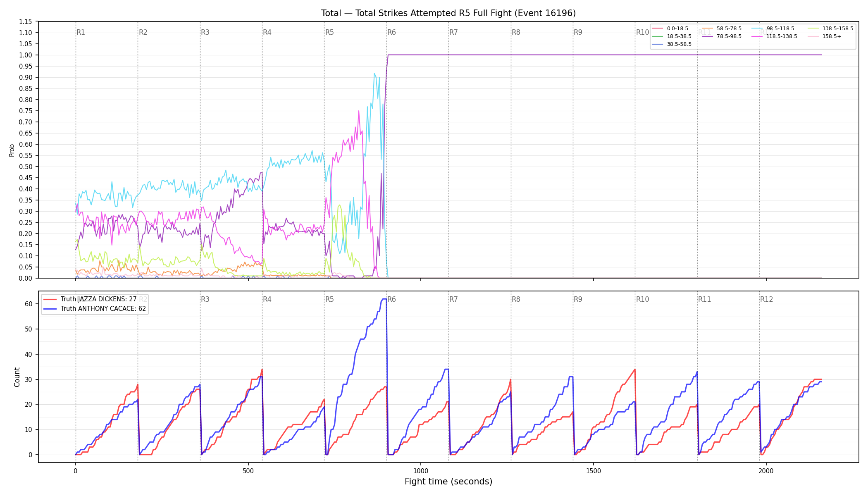Select the 138.5-158.5 legend entry
The width and height of the screenshot is (868, 496).
830,29
